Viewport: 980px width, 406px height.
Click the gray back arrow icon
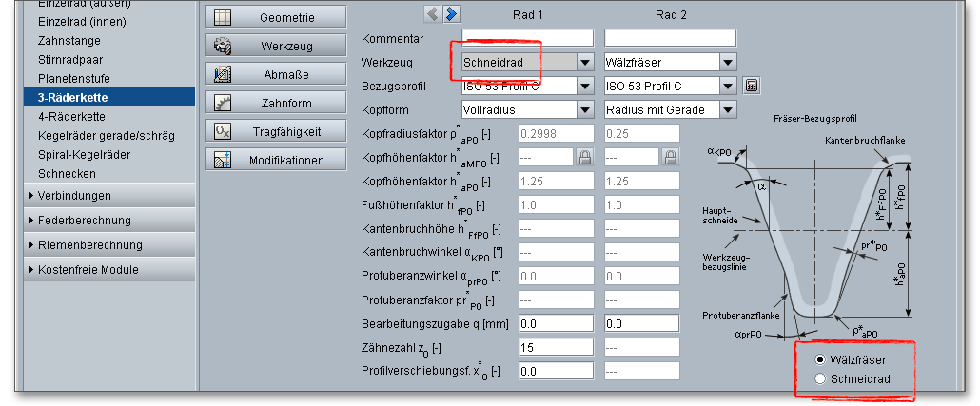coord(433,12)
